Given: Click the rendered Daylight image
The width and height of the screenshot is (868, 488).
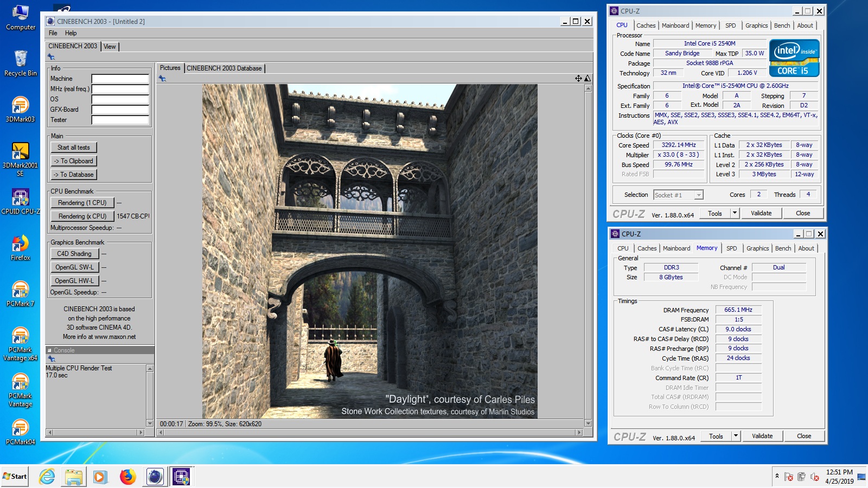Looking at the screenshot, I should pyautogui.click(x=370, y=251).
